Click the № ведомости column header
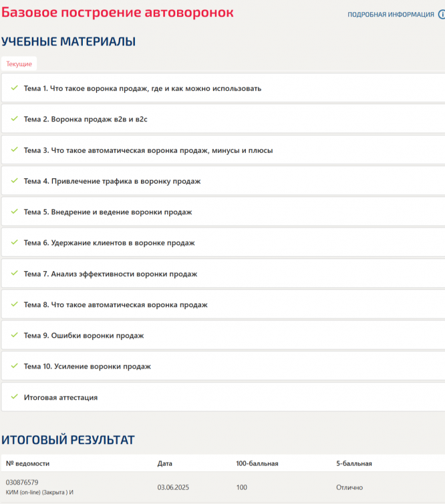This screenshot has width=445, height=504. [x=27, y=463]
